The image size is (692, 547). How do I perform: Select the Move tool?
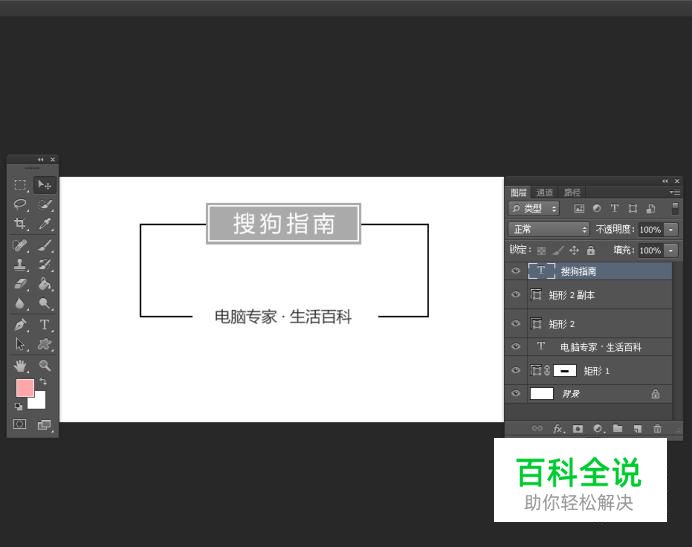pyautogui.click(x=44, y=185)
